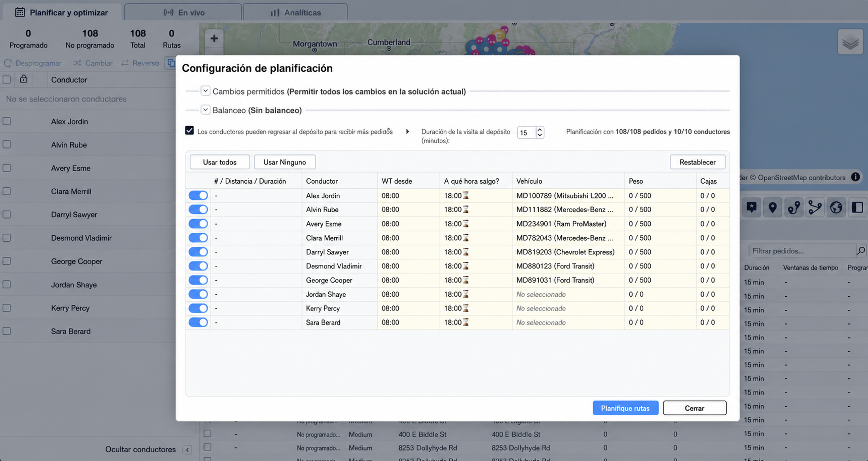
Task: Expand the Cambios permitidos section
Action: pos(205,91)
